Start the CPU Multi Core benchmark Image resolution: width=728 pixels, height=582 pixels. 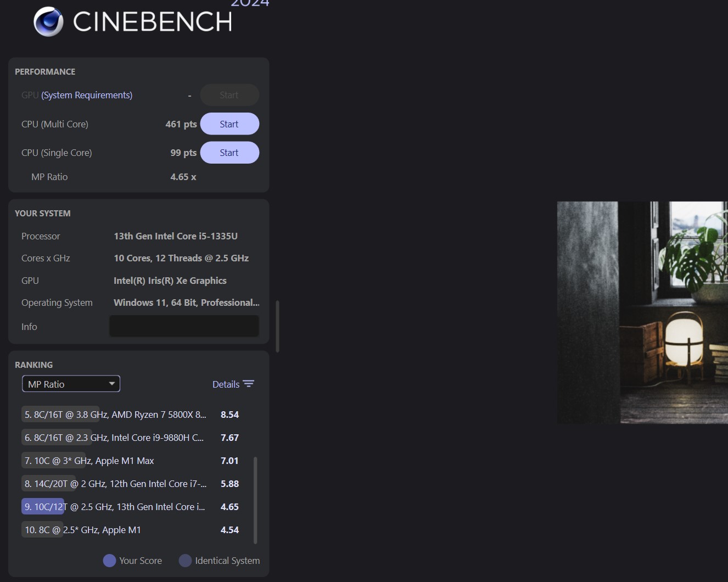[x=229, y=124]
